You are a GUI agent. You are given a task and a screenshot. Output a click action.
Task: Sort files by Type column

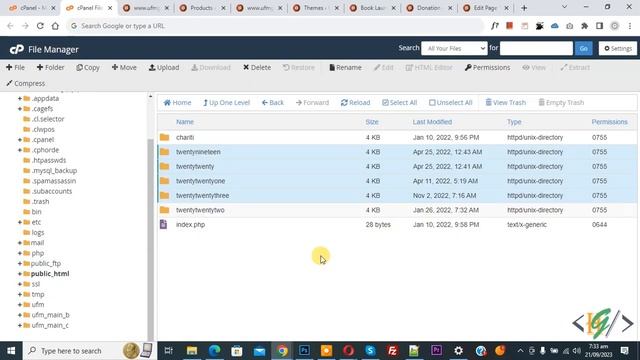click(514, 122)
